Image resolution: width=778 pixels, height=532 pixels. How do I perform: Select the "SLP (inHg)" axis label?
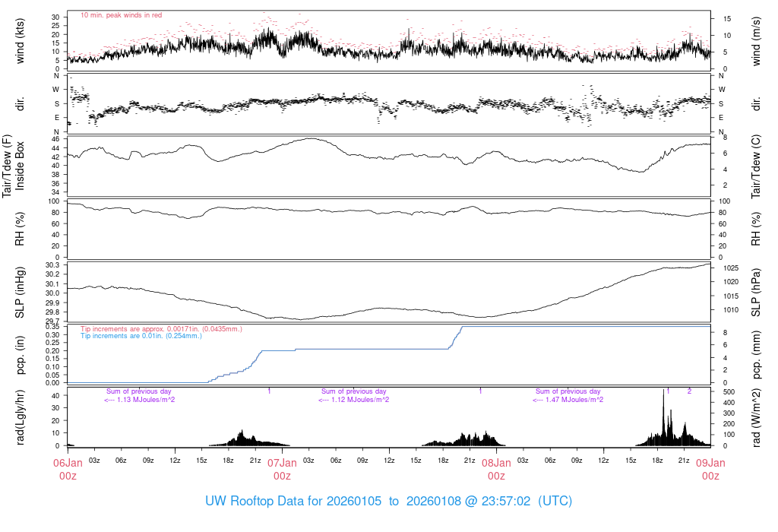coord(20,293)
